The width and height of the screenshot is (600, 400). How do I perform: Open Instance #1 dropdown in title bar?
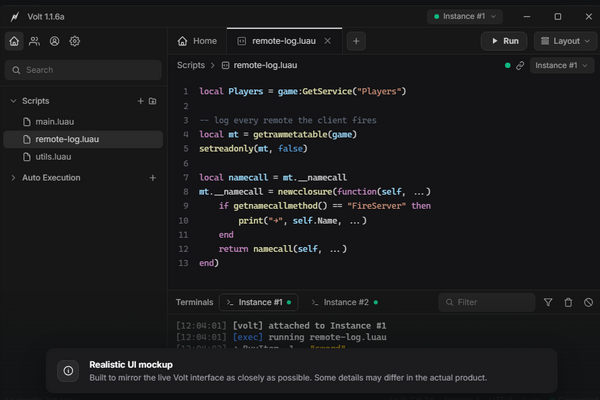tap(465, 16)
